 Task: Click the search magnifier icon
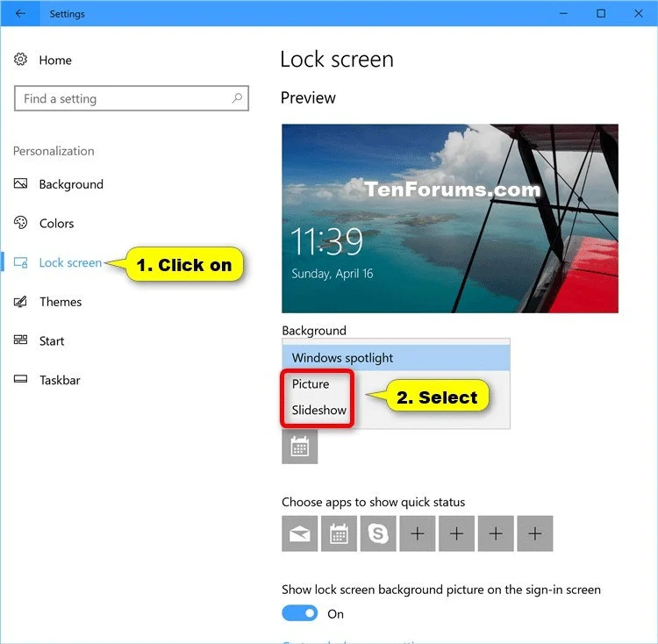(x=237, y=98)
